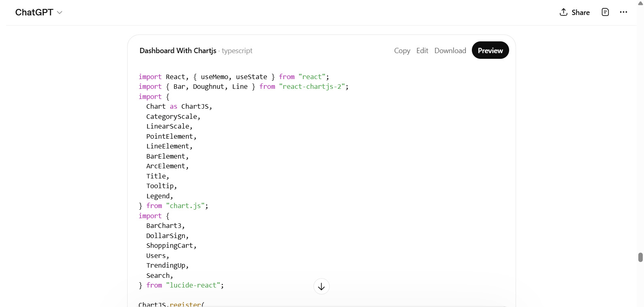Open the notes icon beside Share
Screen dimensions: 644x307
pos(605,12)
